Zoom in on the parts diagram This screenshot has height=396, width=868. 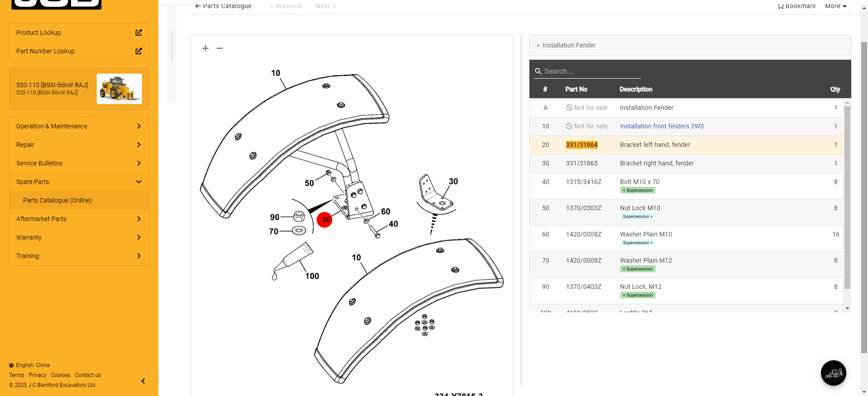[205, 48]
